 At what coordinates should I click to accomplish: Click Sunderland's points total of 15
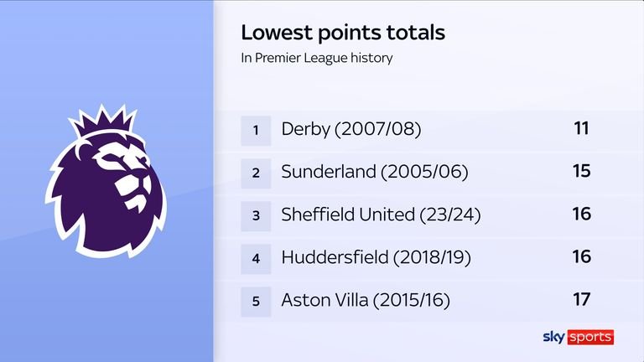[x=581, y=172]
